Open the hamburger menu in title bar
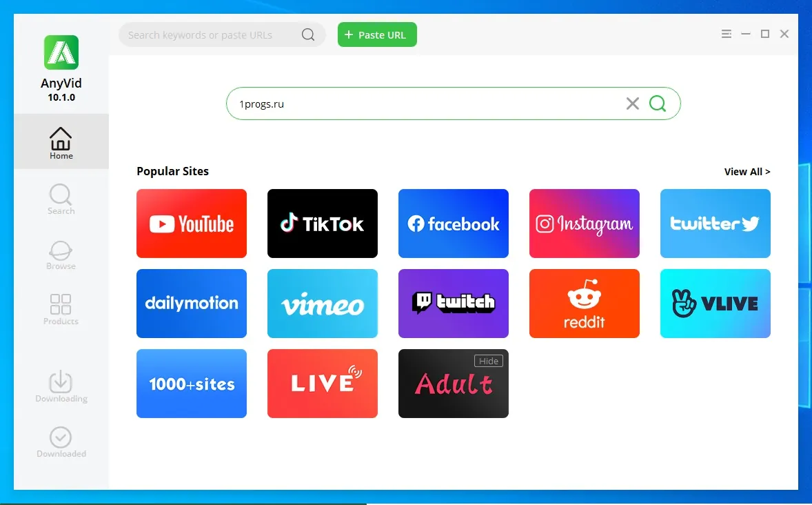Image resolution: width=812 pixels, height=505 pixels. [x=727, y=34]
